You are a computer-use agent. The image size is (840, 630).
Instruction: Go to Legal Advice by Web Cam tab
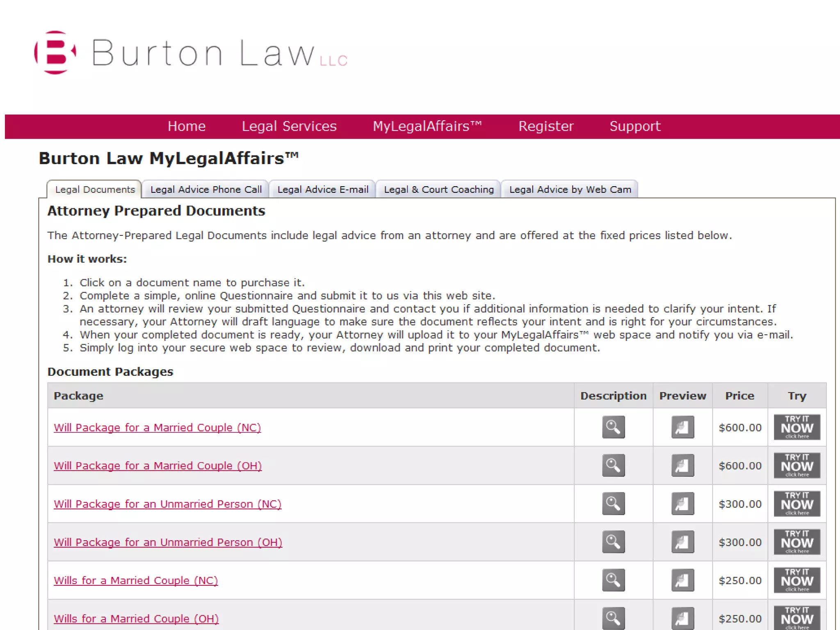(x=570, y=189)
